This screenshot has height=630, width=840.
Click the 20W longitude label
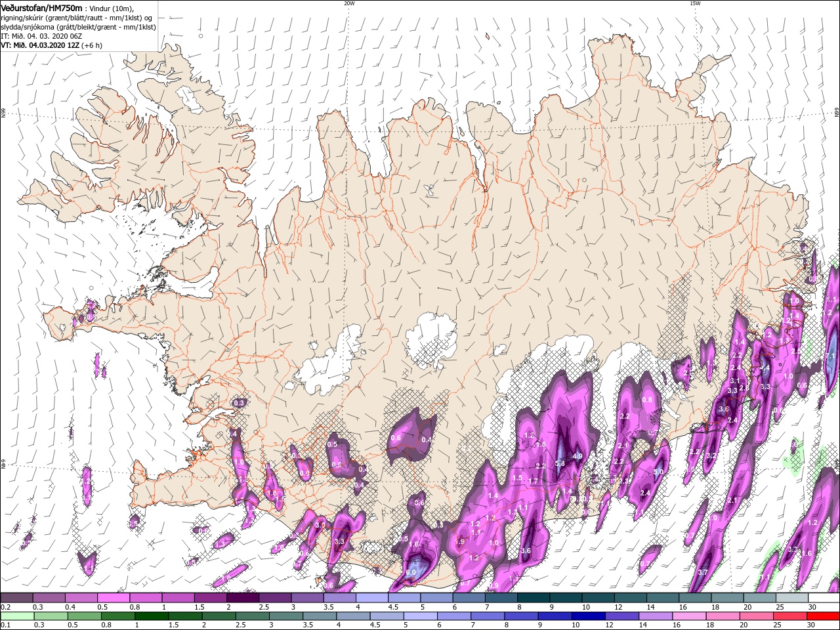click(349, 3)
